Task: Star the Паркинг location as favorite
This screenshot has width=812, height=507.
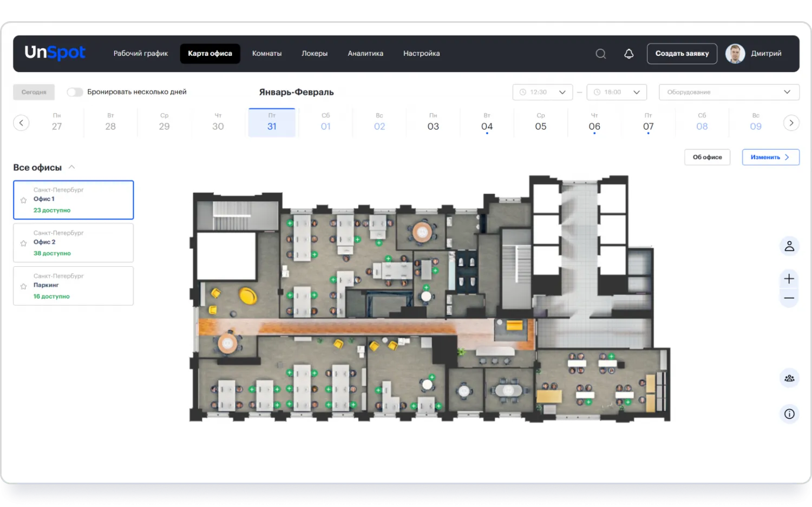Action: click(23, 286)
